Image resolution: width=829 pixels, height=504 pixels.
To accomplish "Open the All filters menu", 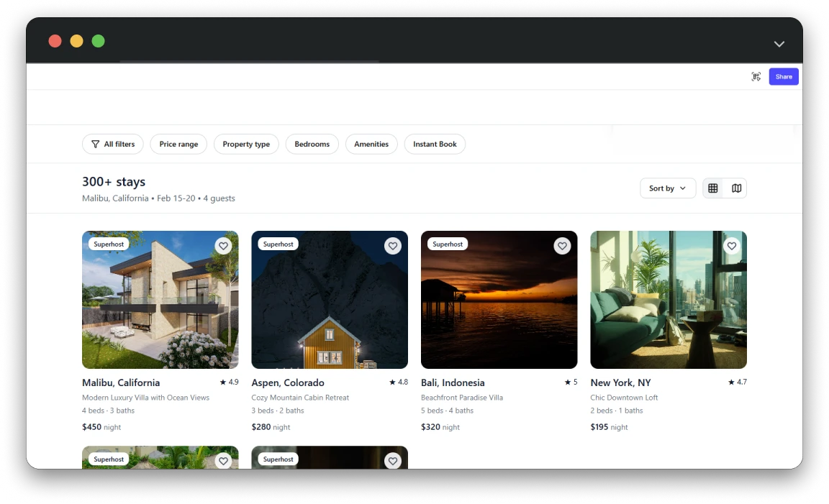I will point(113,144).
